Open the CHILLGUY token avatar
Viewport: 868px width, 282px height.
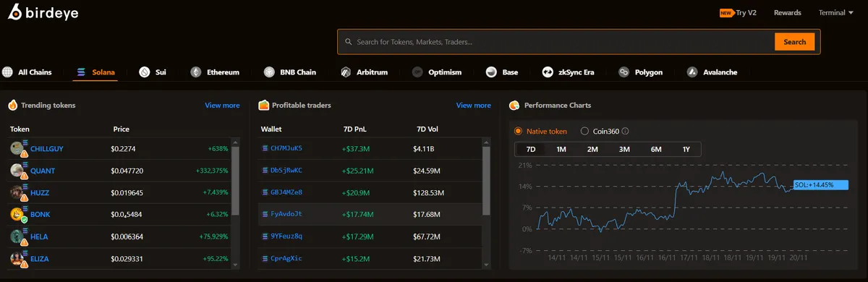[18, 149]
